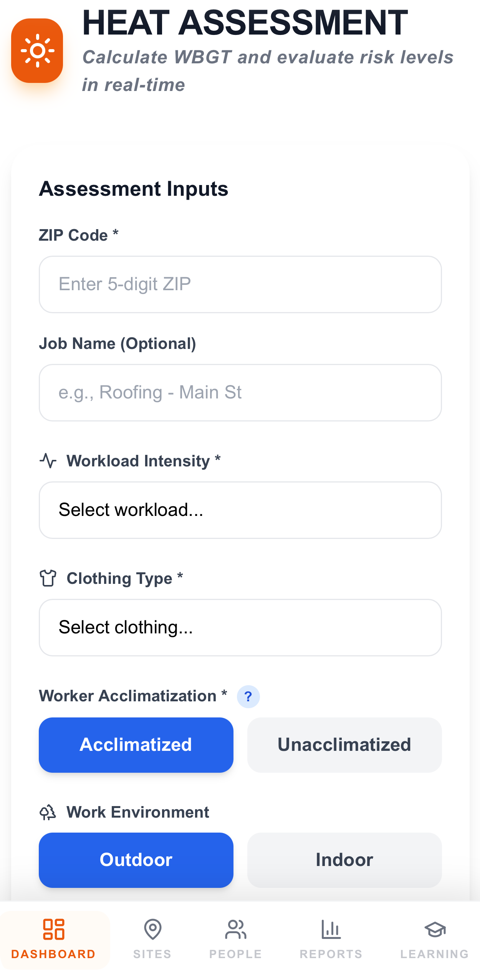Click the Sites map pin icon
The width and height of the screenshot is (480, 980).
click(152, 929)
